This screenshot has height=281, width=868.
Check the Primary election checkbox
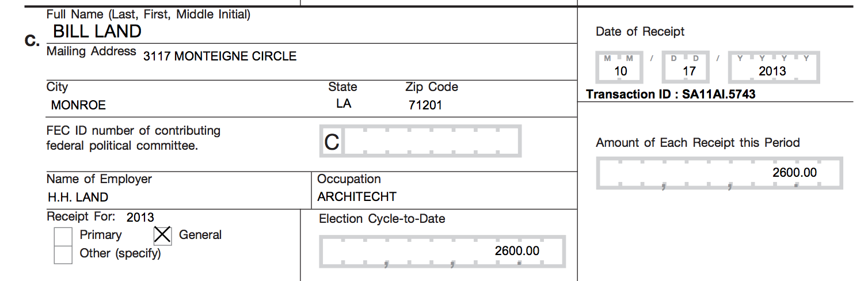pos(63,236)
